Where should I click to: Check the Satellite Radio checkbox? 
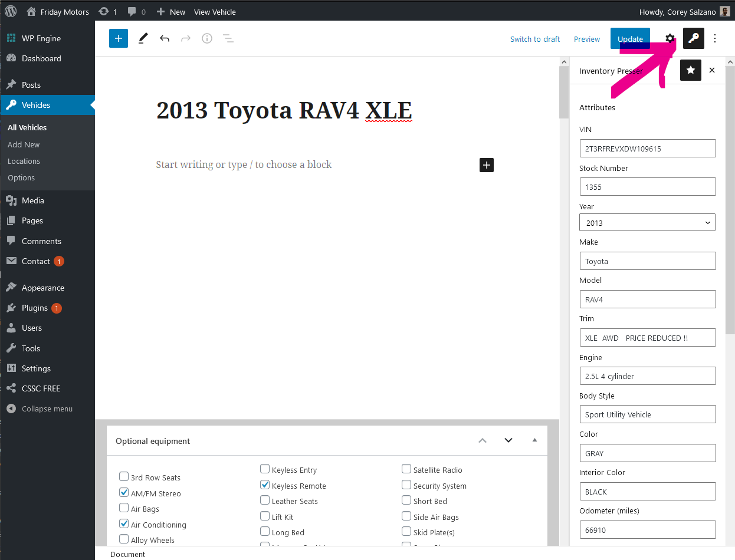tap(406, 469)
